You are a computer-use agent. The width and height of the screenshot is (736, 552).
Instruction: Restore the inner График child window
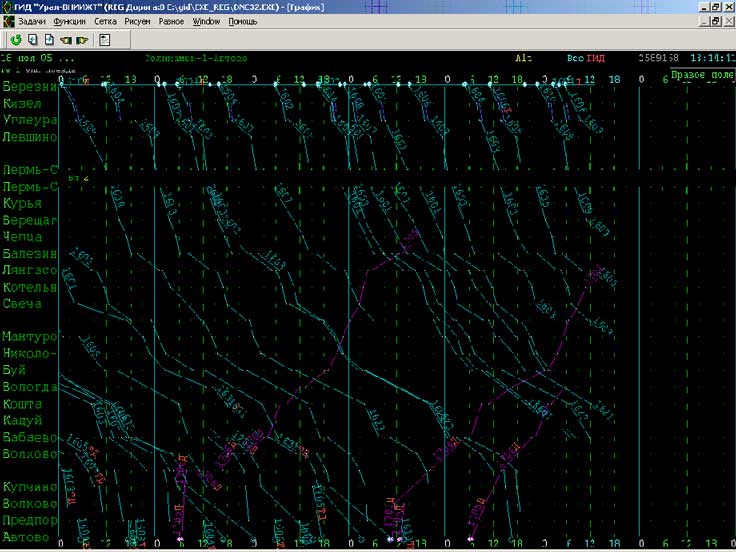(x=715, y=22)
